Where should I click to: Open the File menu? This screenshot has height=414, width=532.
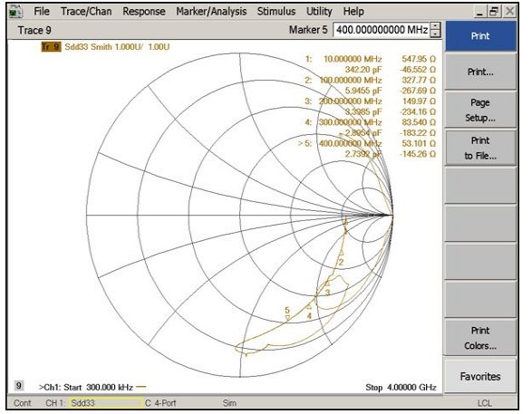[42, 12]
